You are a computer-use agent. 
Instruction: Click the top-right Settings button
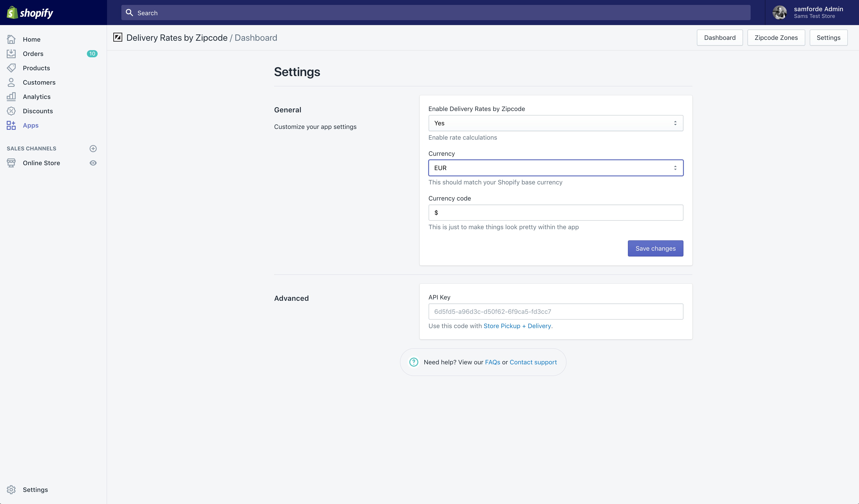click(x=828, y=37)
